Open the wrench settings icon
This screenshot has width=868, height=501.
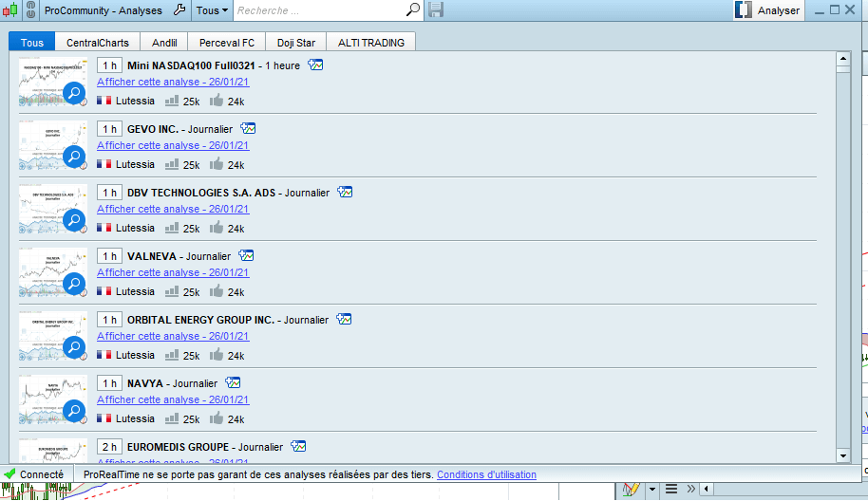[179, 9]
